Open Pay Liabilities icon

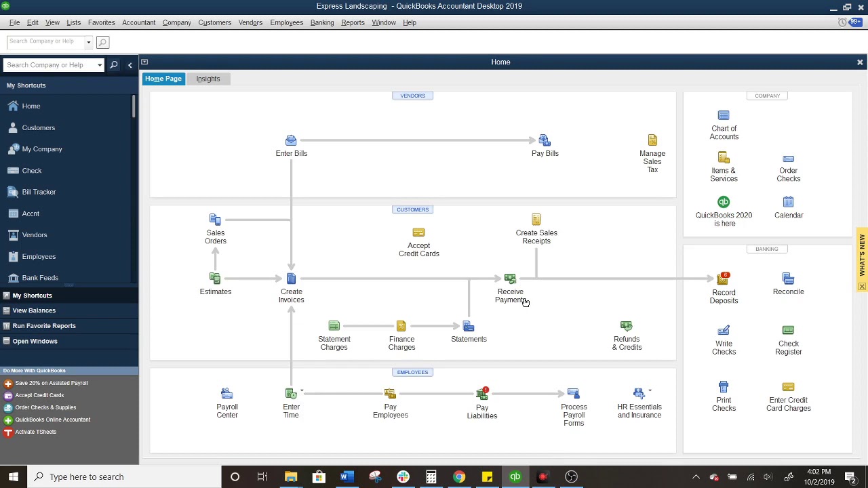[x=482, y=394]
